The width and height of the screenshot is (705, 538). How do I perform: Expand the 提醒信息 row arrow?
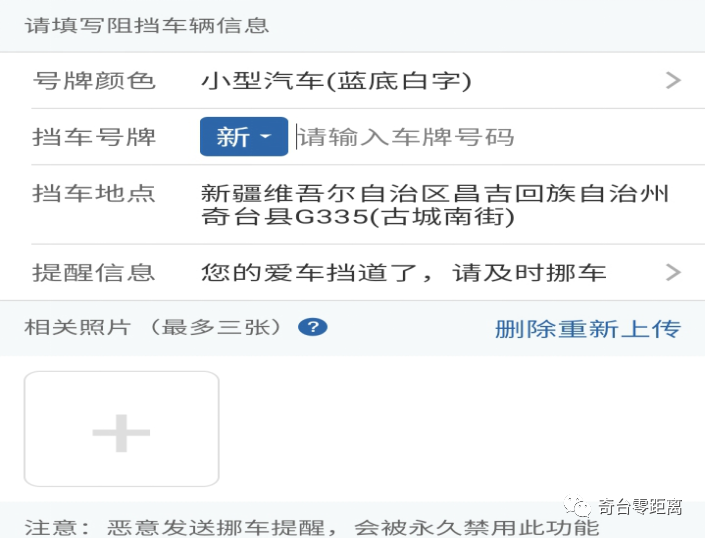[673, 272]
